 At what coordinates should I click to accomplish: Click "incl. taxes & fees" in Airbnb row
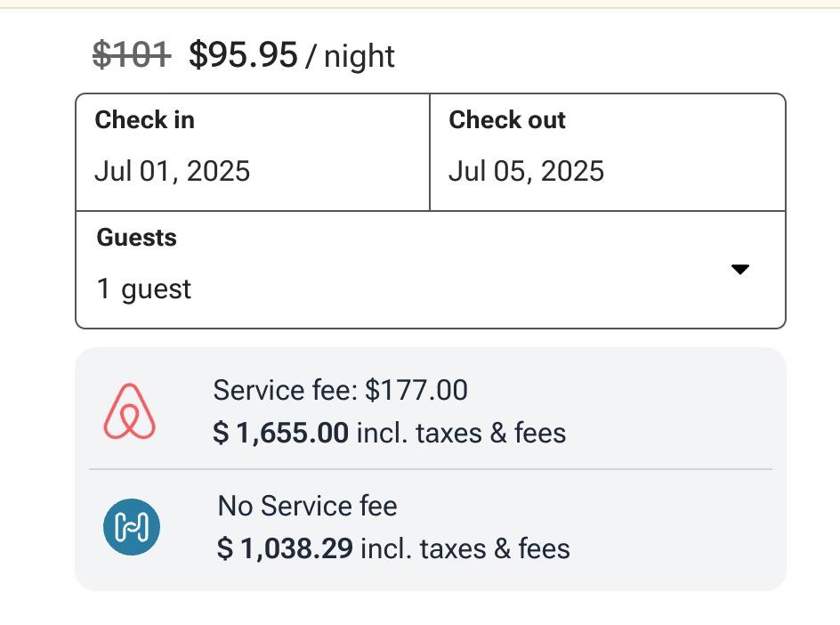[x=461, y=434]
